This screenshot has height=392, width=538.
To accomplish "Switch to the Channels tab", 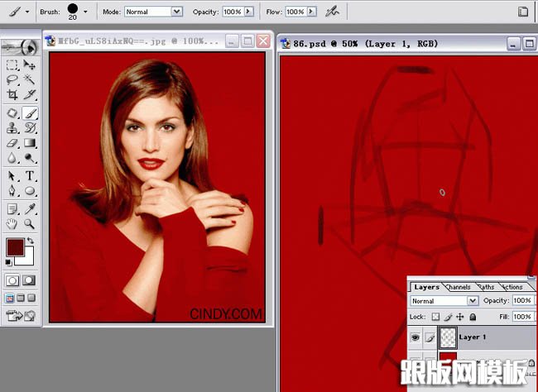I will click(x=458, y=287).
